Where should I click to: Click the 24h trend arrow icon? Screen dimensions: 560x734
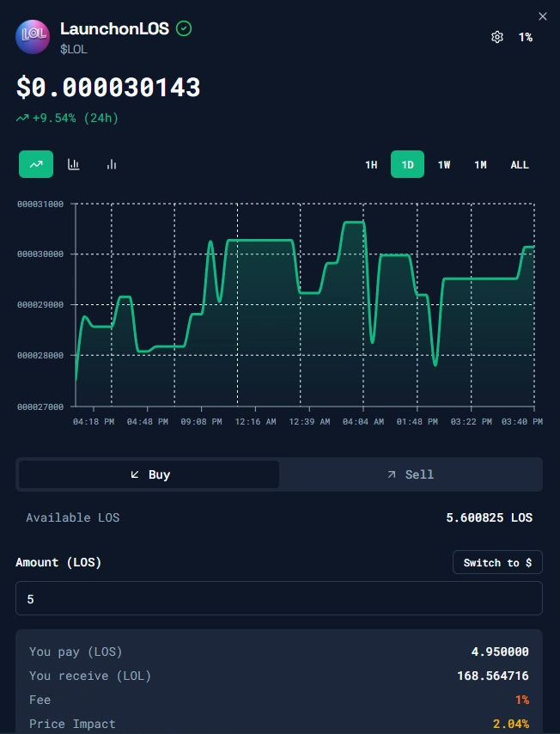pyautogui.click(x=22, y=119)
